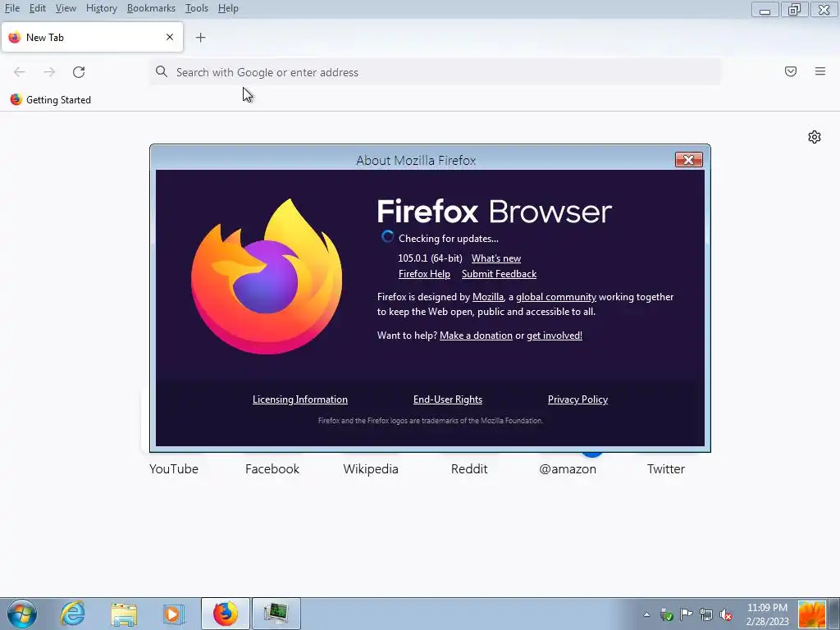Open the Bookmarks menu
Image resolution: width=840 pixels, height=630 pixels.
(151, 8)
